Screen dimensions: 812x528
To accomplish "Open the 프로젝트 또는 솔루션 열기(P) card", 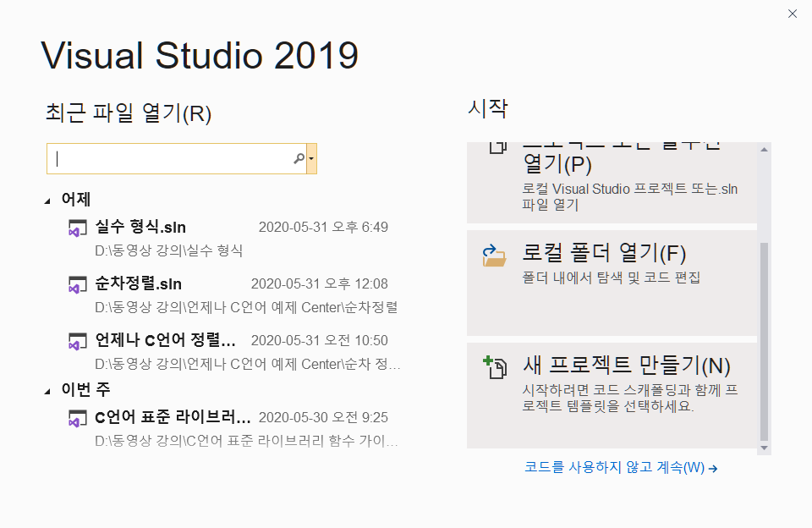I will (x=612, y=183).
